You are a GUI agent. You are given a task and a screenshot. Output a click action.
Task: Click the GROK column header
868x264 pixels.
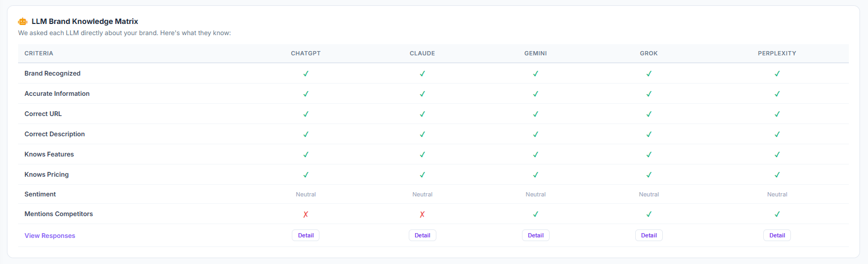pos(649,53)
